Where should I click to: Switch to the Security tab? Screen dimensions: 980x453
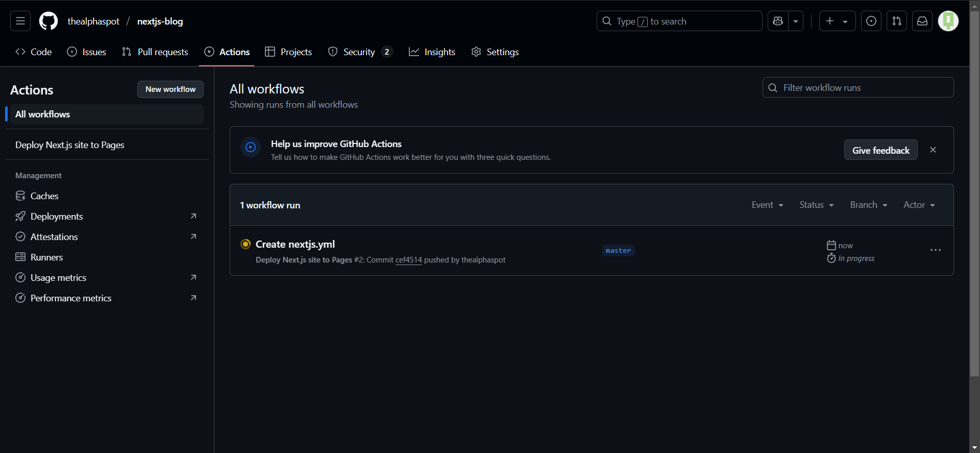(x=360, y=52)
